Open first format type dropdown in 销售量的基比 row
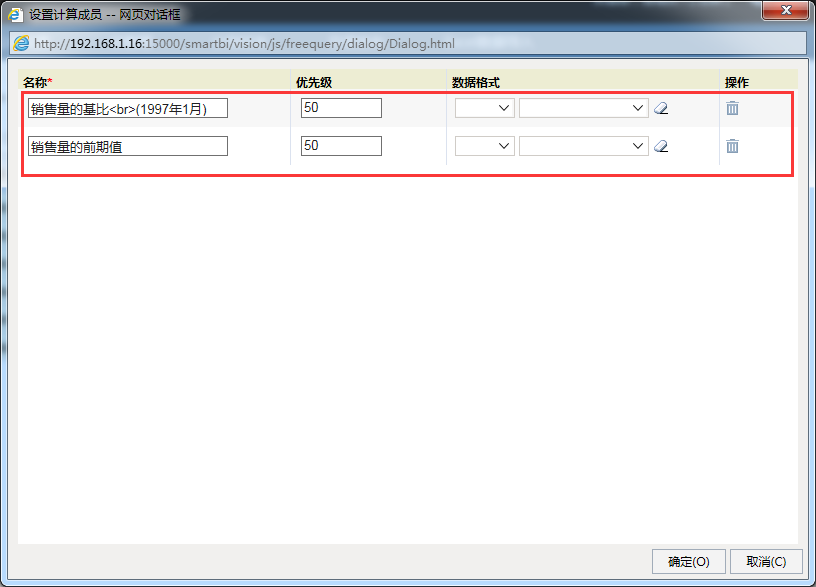Screen dimensions: 816x587 [484, 108]
